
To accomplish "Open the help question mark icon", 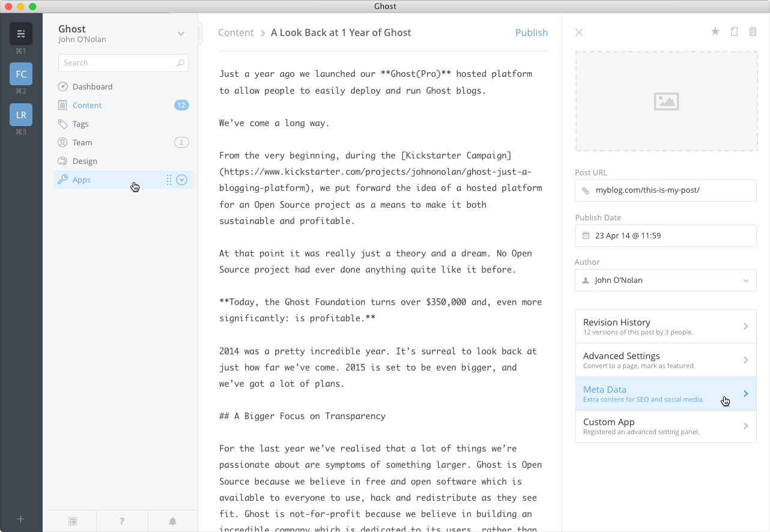I will pyautogui.click(x=122, y=521).
